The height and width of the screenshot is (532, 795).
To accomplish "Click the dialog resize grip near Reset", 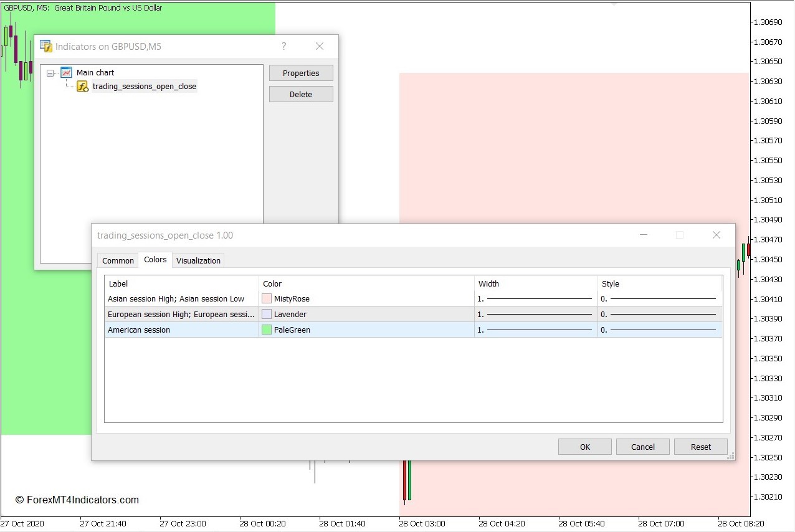I will pos(731,456).
